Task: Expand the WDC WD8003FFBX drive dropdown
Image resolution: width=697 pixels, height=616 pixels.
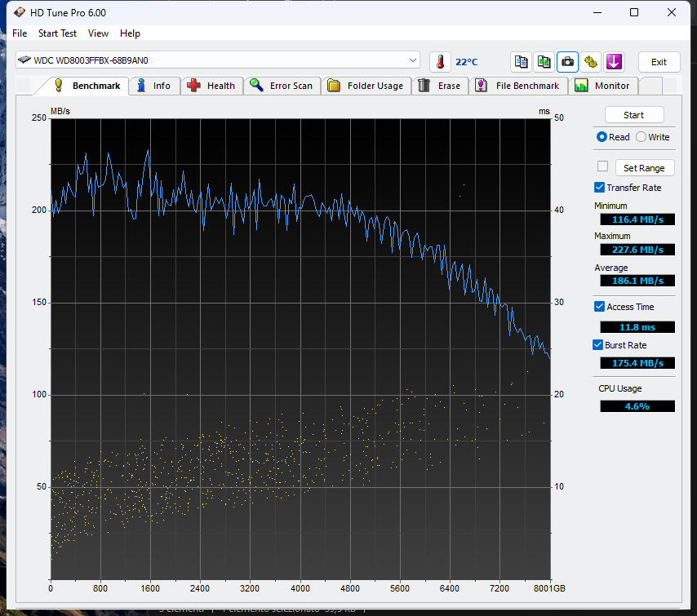Action: 412,60
